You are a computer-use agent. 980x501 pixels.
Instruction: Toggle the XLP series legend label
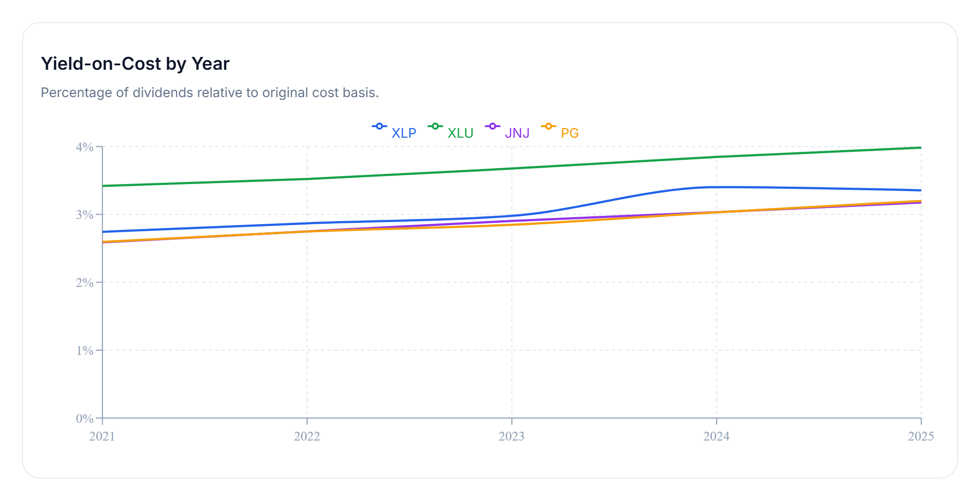(x=403, y=133)
